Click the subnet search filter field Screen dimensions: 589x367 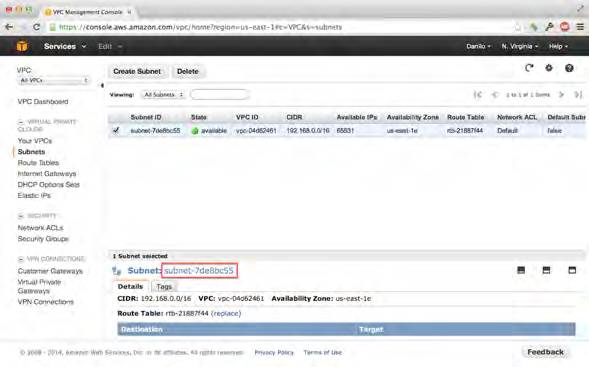[x=220, y=95]
